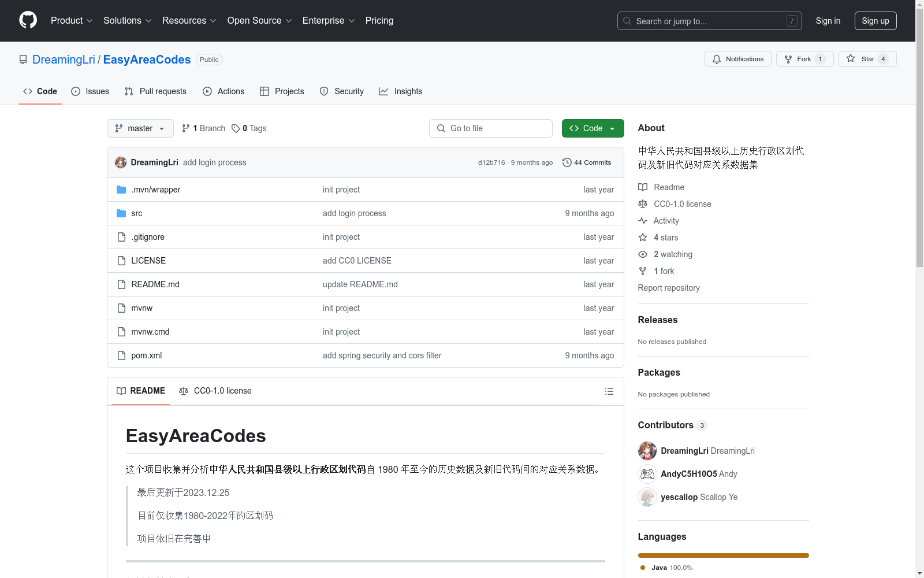Screen dimensions: 924x578
Task: Click the Releases heading link
Action: 658,320
